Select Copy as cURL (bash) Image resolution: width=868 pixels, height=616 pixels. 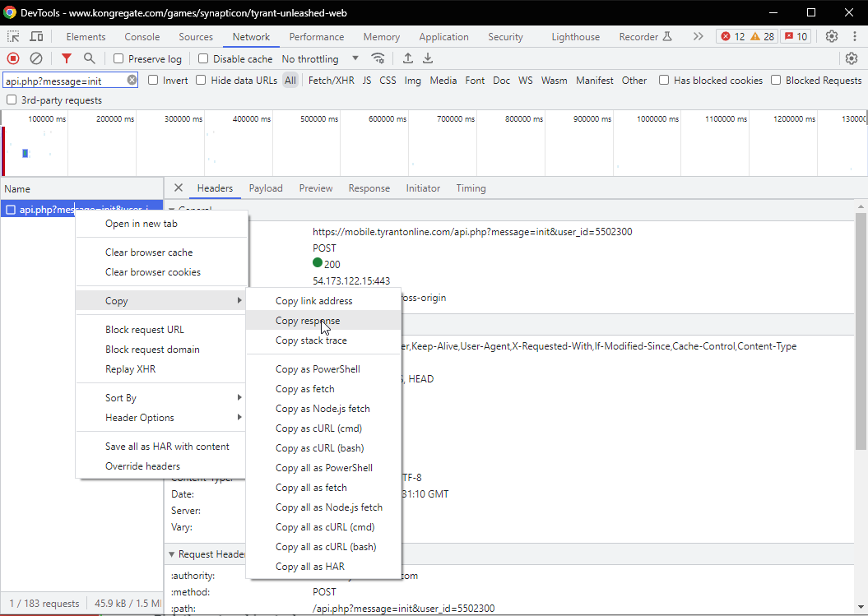click(x=319, y=448)
